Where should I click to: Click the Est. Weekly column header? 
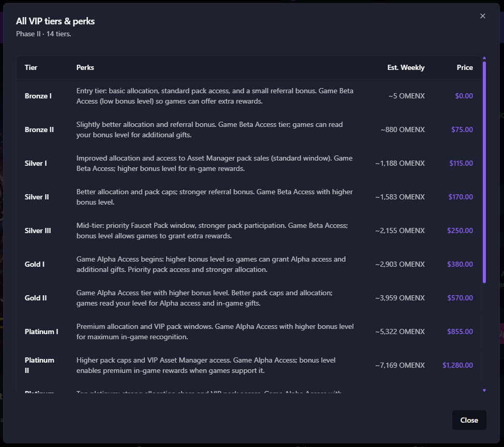[x=406, y=67]
